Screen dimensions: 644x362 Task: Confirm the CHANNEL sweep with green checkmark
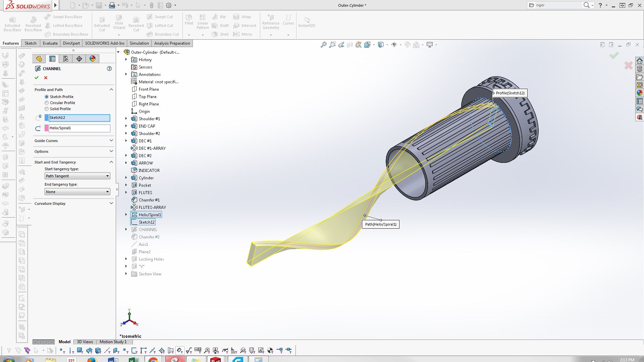click(37, 78)
